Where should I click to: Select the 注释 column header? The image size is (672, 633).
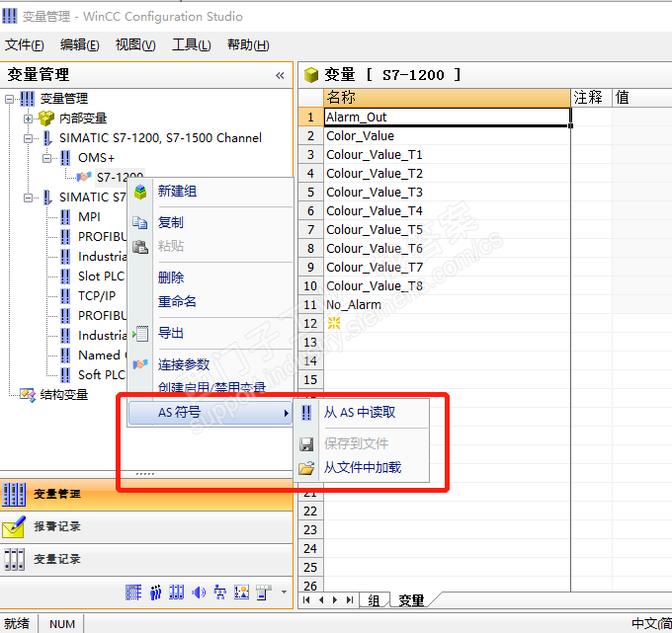coord(591,97)
